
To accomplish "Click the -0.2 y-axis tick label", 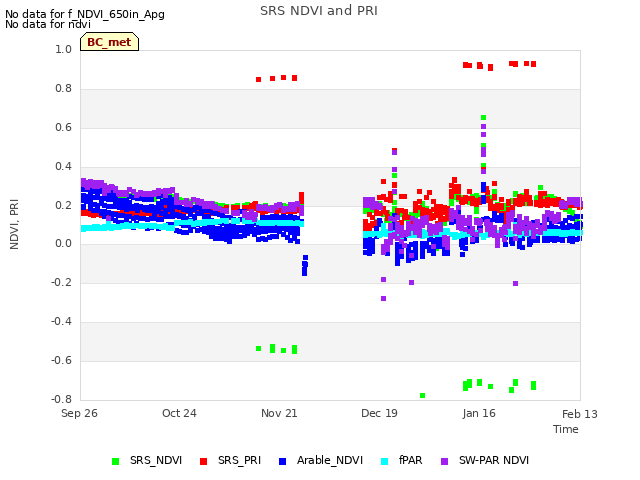I will pyautogui.click(x=61, y=282).
